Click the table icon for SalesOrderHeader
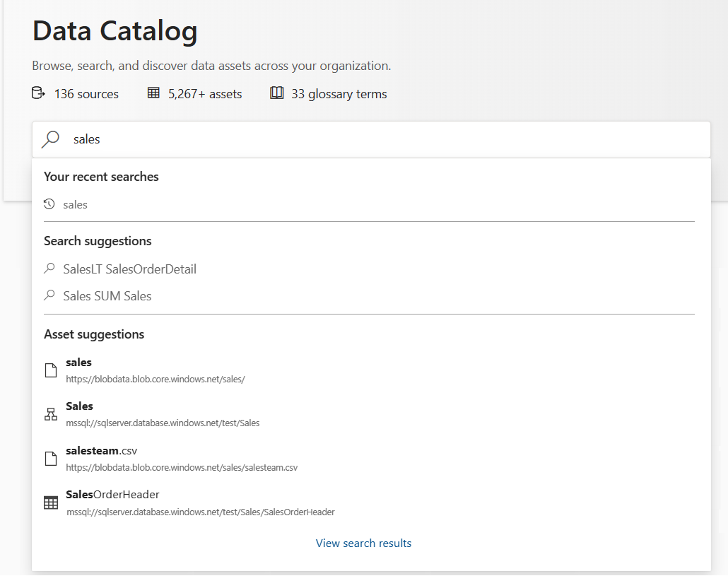The height and width of the screenshot is (576, 728). [50, 502]
